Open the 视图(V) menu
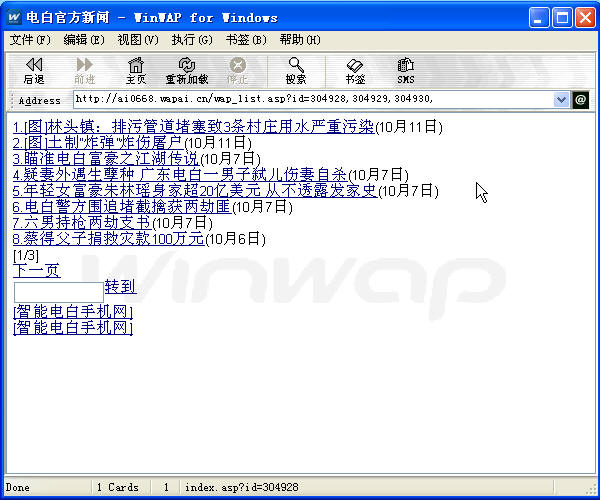Viewport: 600px width, 500px height. 137,40
